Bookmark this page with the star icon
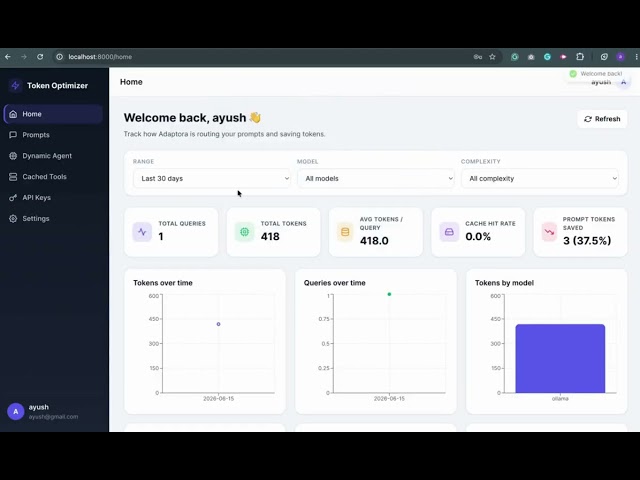Viewport: 640px width, 480px height. [x=493, y=57]
